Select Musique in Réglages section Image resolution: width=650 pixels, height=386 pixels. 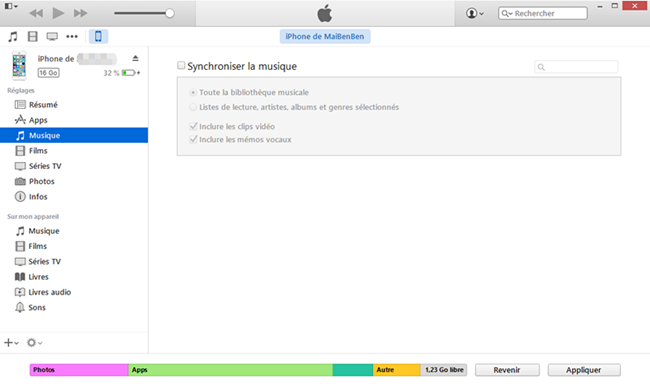(74, 135)
